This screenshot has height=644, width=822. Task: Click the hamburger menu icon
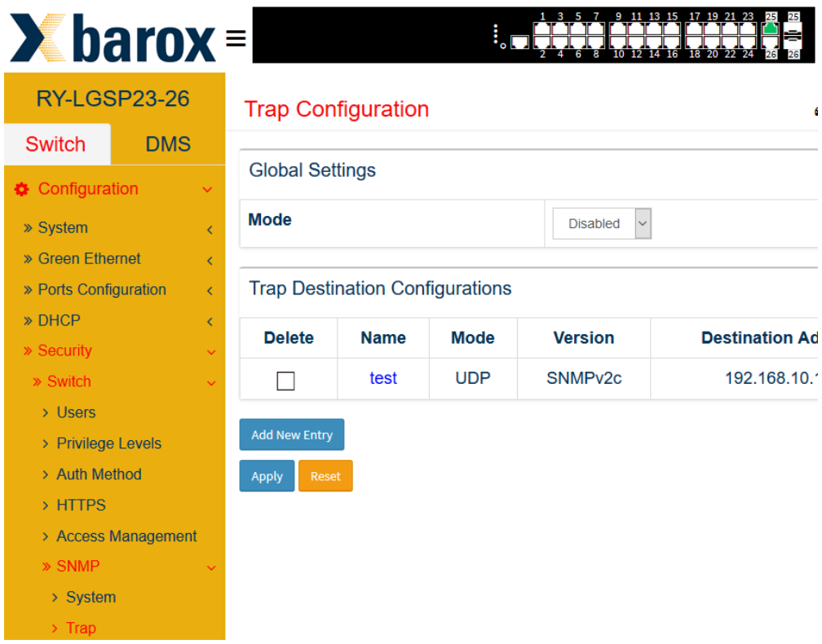coord(236,38)
